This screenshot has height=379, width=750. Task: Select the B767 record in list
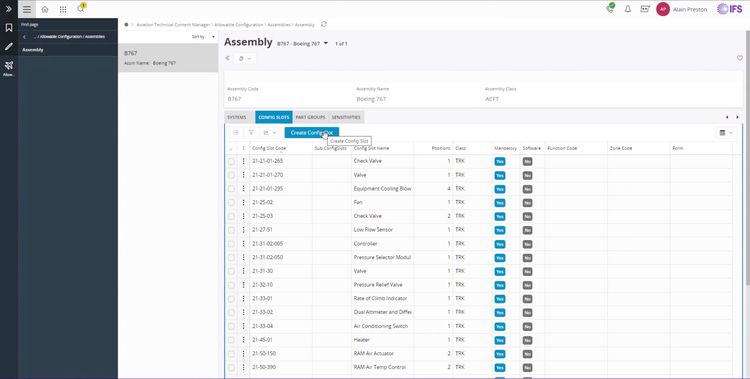(x=168, y=58)
